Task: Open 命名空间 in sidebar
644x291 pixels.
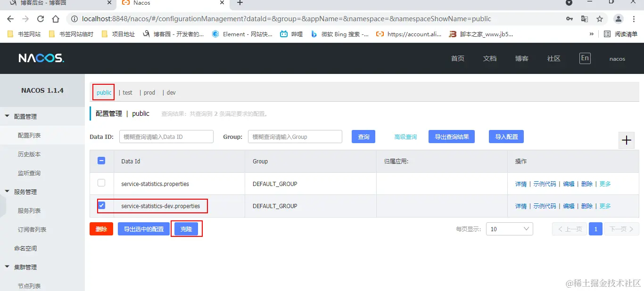Action: click(25, 248)
